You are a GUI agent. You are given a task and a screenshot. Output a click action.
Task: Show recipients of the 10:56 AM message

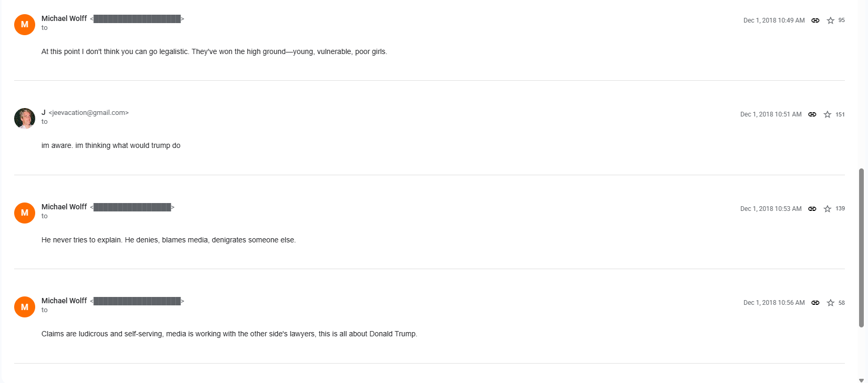point(45,310)
